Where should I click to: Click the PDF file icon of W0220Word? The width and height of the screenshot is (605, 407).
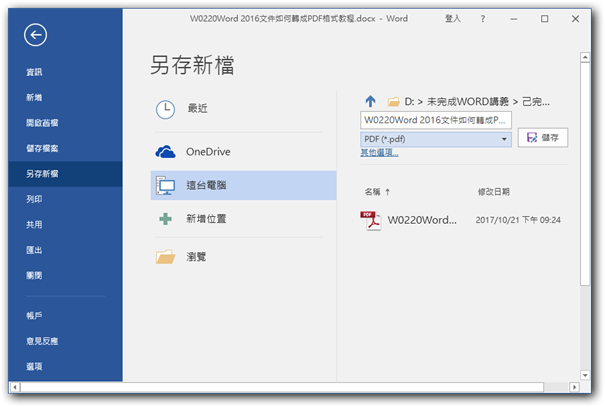370,221
